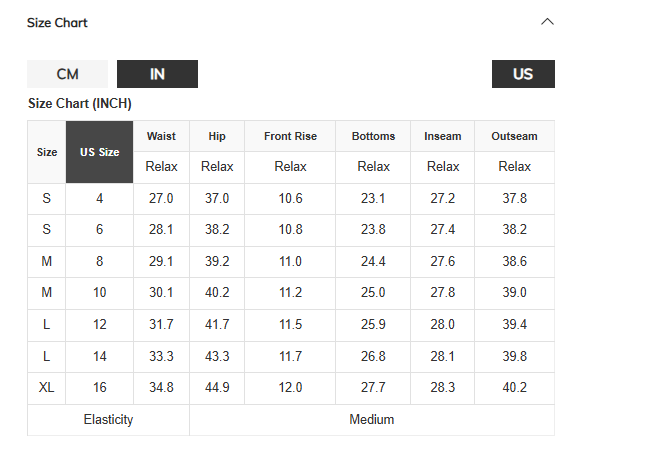Click the Front Rise column header

(290, 136)
